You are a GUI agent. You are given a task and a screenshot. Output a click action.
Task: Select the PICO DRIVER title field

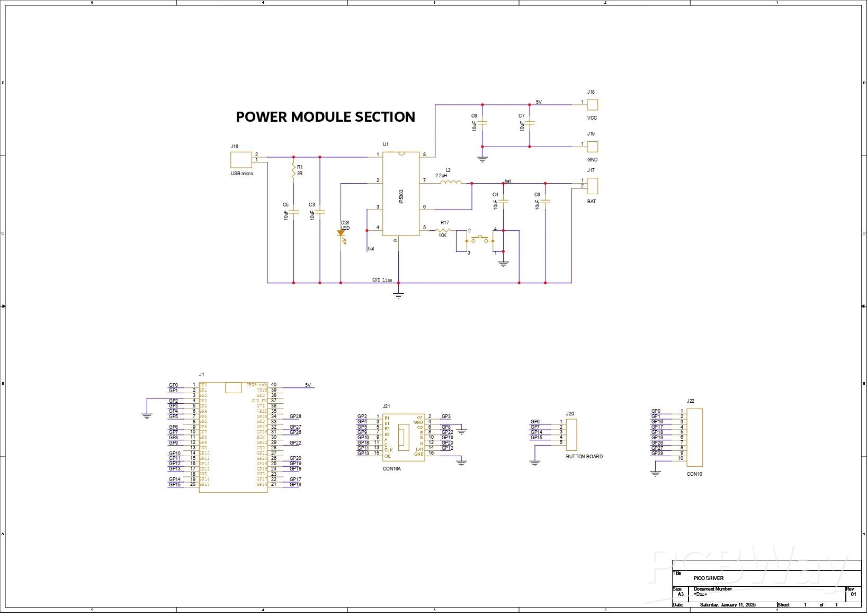click(708, 578)
